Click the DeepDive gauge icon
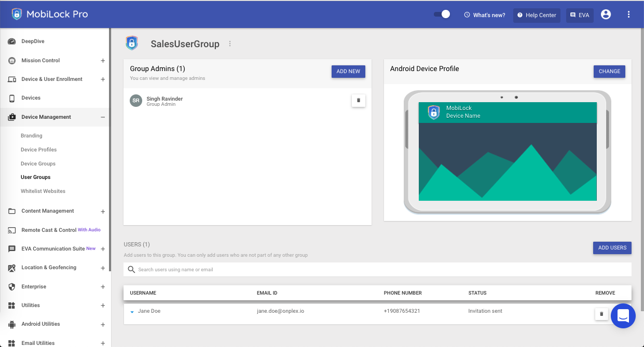 point(11,41)
